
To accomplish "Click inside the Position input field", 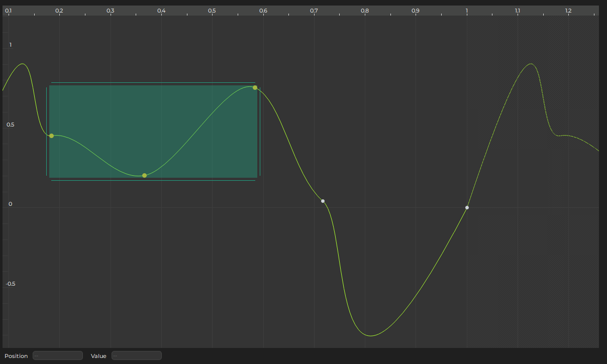I will (57, 355).
